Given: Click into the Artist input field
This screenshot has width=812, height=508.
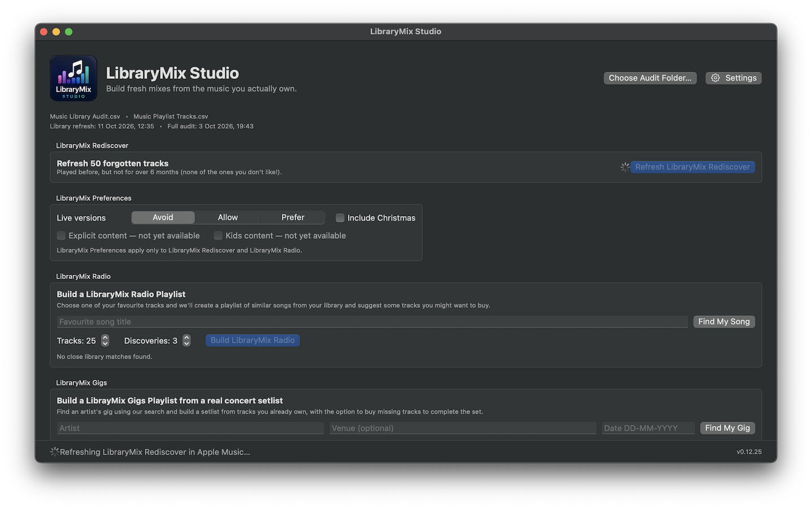Looking at the screenshot, I should pos(191,428).
